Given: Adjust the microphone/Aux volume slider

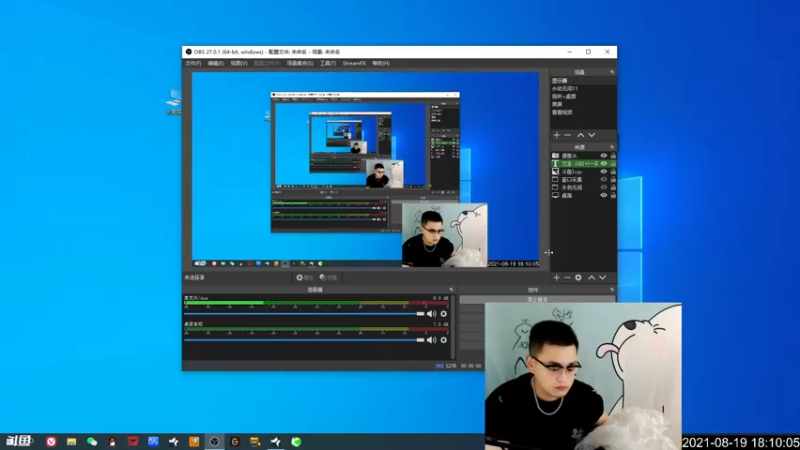Looking at the screenshot, I should pyautogui.click(x=304, y=314).
